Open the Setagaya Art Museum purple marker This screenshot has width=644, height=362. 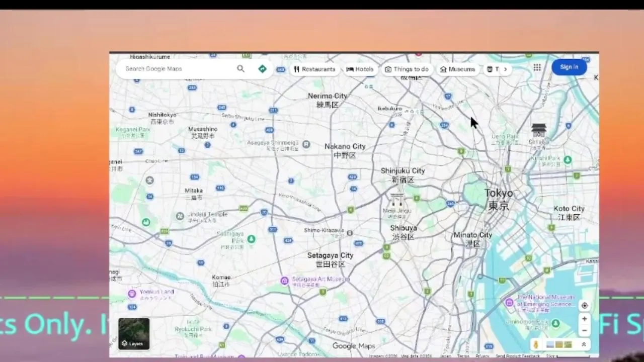pyautogui.click(x=284, y=280)
